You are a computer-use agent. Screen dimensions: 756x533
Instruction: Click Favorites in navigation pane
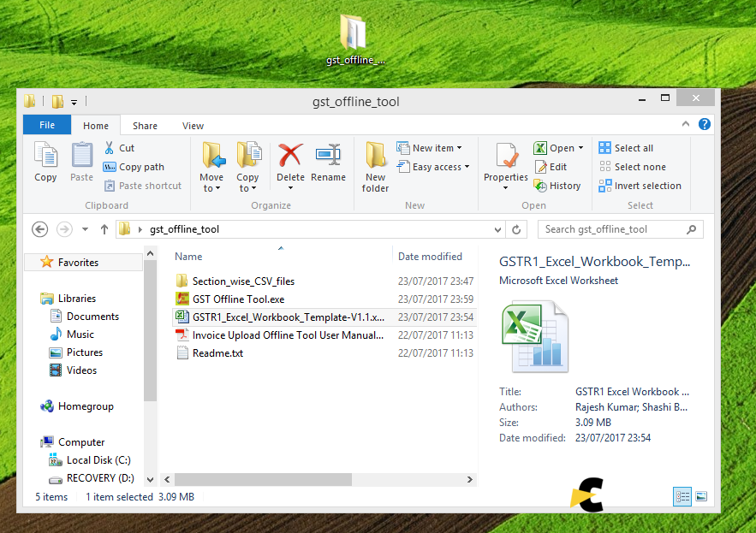tap(78, 262)
